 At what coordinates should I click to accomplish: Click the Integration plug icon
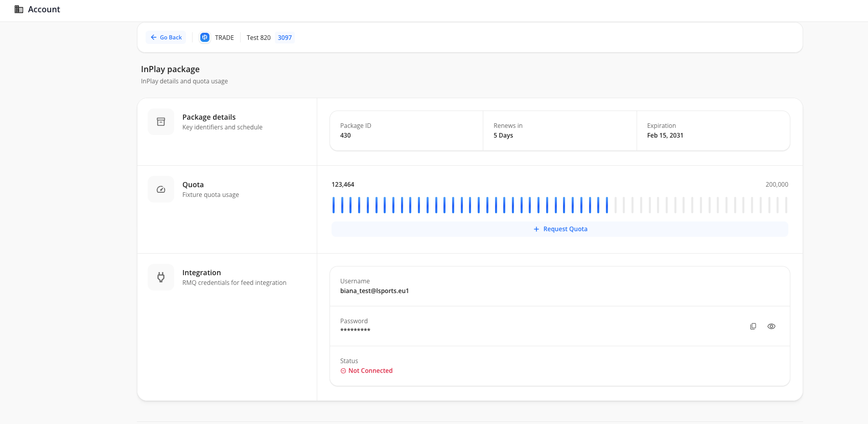pyautogui.click(x=161, y=277)
